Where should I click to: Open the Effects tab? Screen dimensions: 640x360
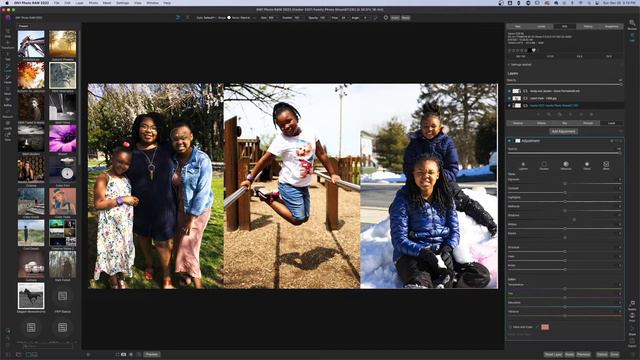[x=542, y=123]
